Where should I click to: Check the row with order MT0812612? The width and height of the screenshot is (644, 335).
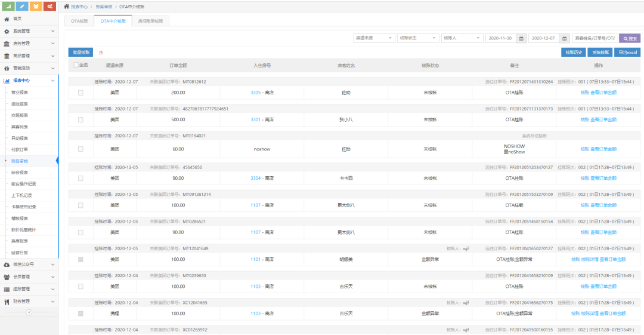point(80,93)
